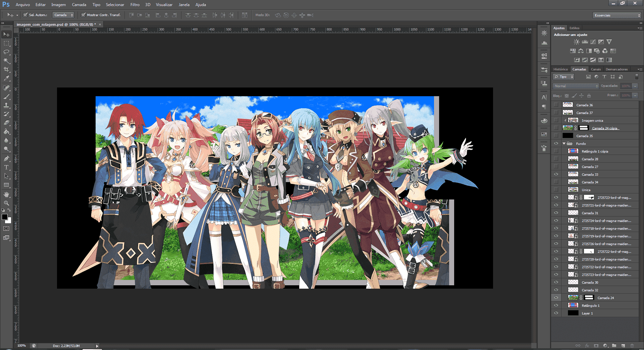Select the Move tool in the toolbox
The height and width of the screenshot is (350, 644).
click(x=6, y=35)
